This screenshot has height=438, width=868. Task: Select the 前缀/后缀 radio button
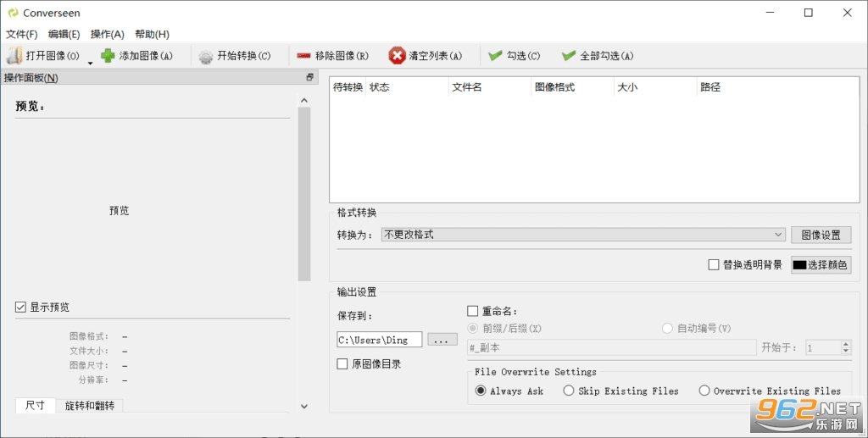pyautogui.click(x=473, y=329)
